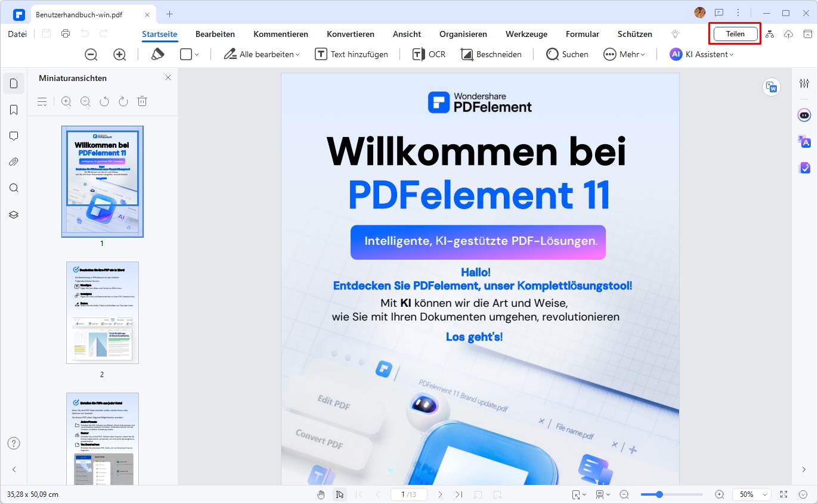Image resolution: width=818 pixels, height=504 pixels.
Task: Open the Comments panel in the left sidebar
Action: (14, 136)
